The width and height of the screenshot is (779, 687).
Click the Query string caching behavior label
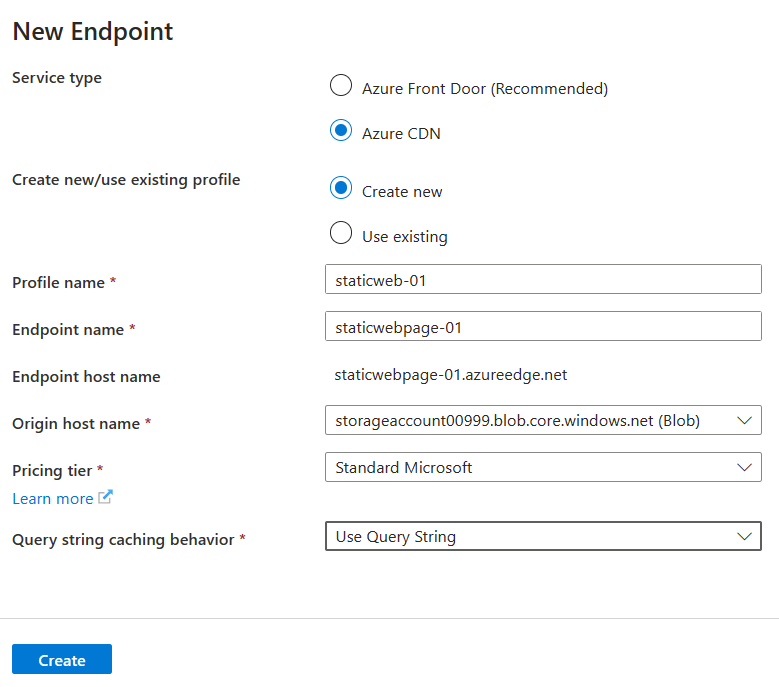[x=123, y=539]
